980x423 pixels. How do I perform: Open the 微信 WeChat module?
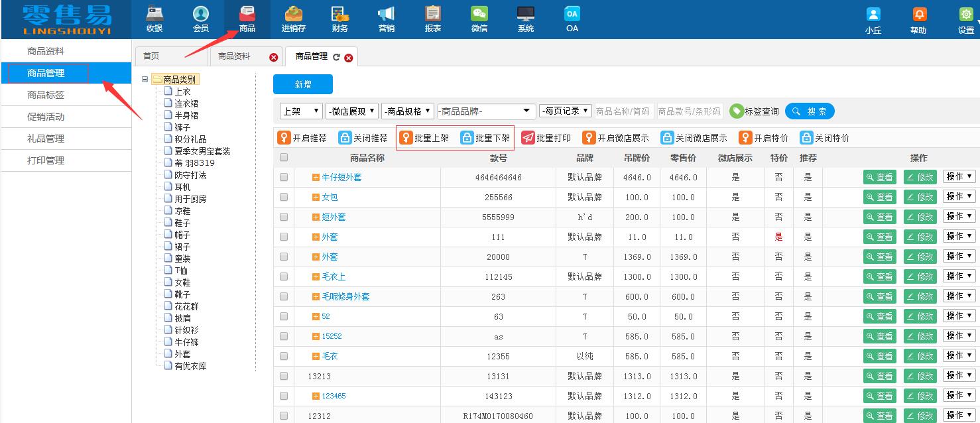click(479, 19)
